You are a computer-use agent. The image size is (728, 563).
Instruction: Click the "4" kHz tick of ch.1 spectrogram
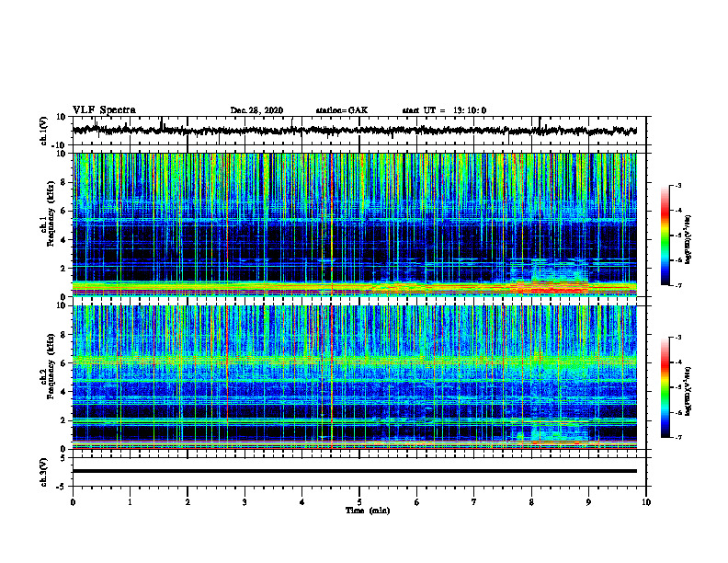[x=63, y=240]
